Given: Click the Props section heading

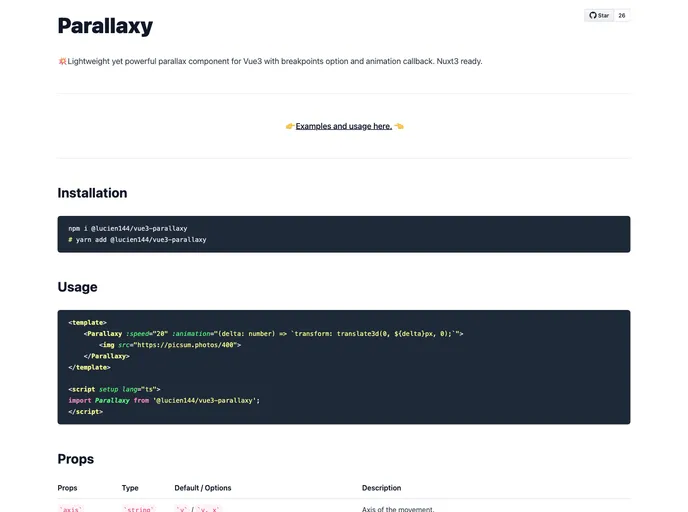Looking at the screenshot, I should [75, 459].
